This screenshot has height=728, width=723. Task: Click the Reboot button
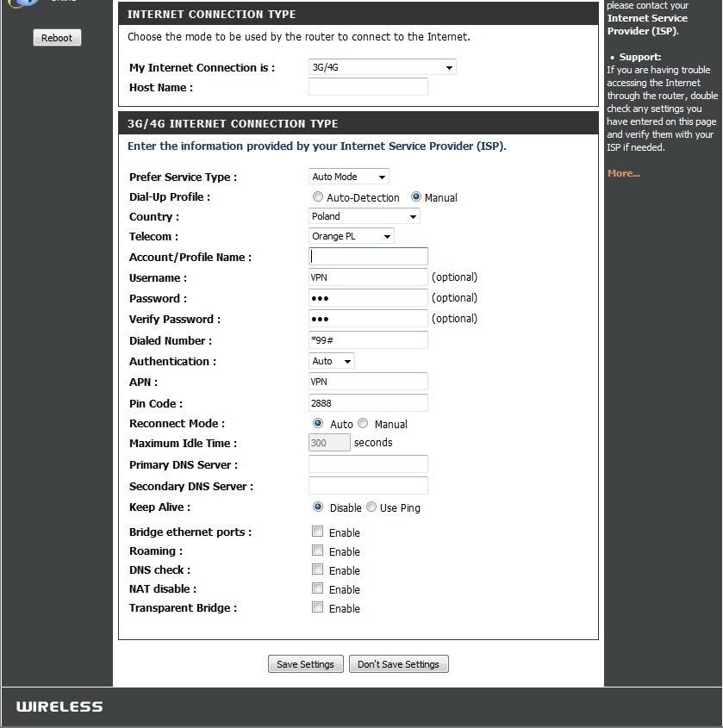coord(57,38)
